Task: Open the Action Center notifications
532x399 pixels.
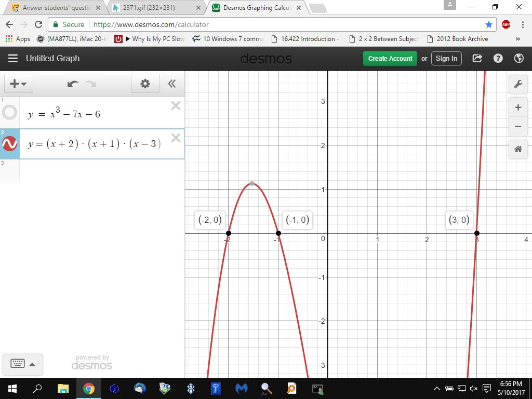Action: coord(487,389)
